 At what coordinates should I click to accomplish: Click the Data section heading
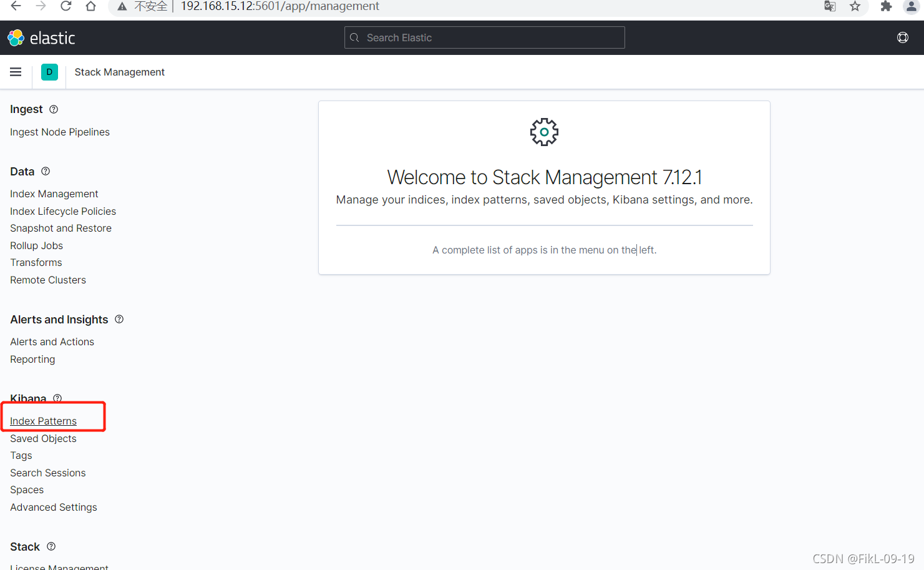22,171
